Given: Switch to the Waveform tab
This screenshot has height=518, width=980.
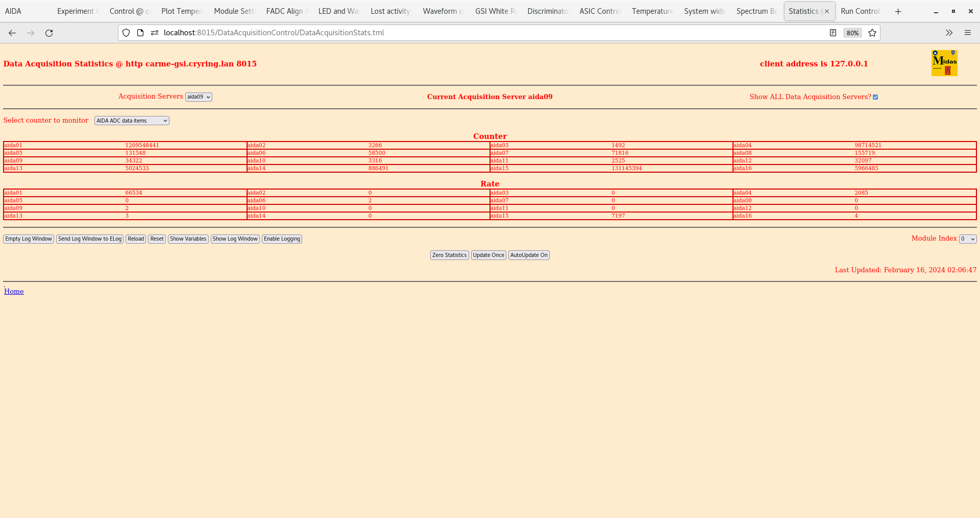Looking at the screenshot, I should [443, 11].
